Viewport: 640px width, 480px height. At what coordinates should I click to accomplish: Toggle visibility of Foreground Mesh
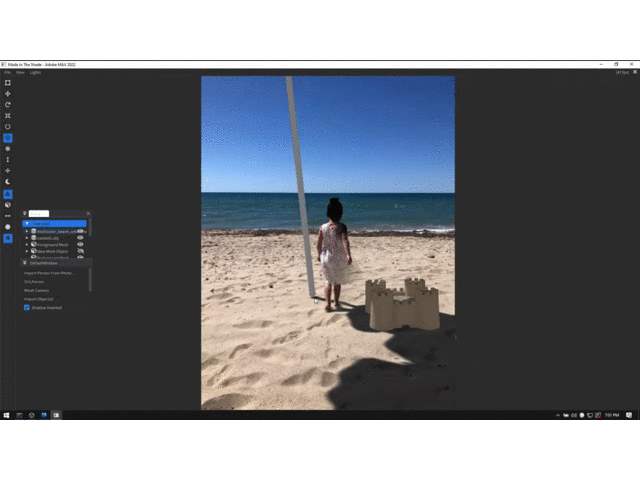[80, 244]
